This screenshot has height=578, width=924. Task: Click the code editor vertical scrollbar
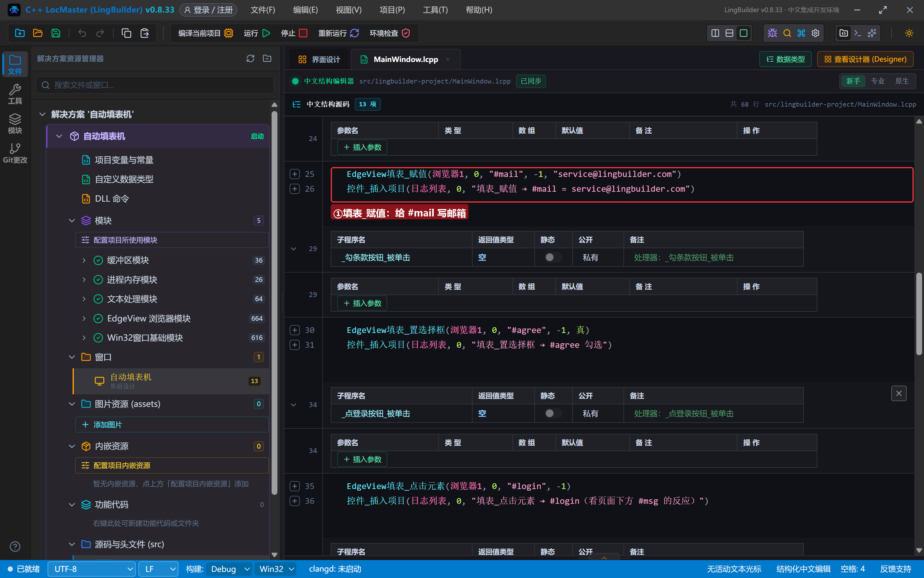point(919,313)
